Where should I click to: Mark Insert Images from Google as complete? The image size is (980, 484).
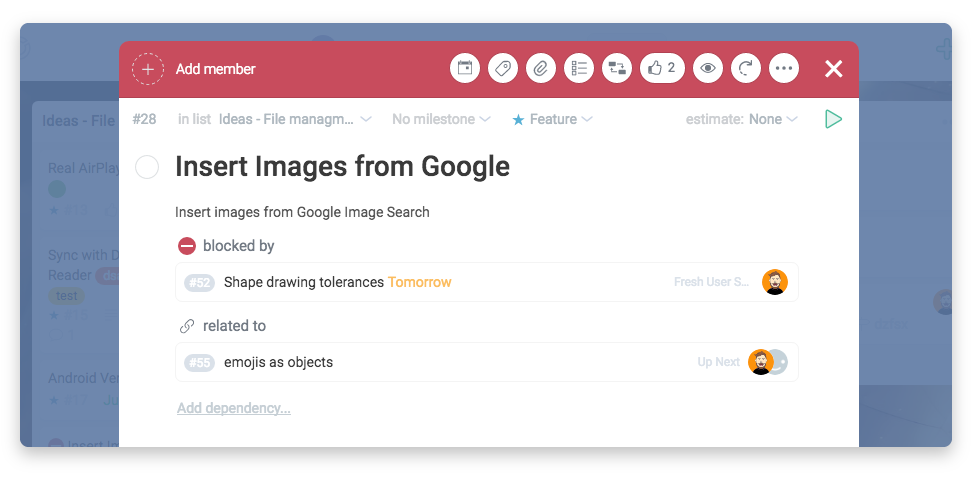tap(147, 167)
